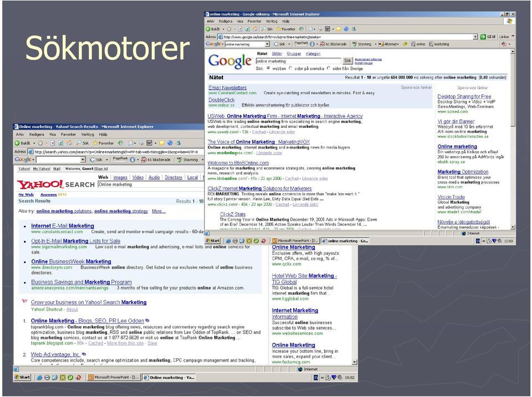Select the 'sidor från Sverige' radio button
This screenshot has width=532, height=397.
329,69
